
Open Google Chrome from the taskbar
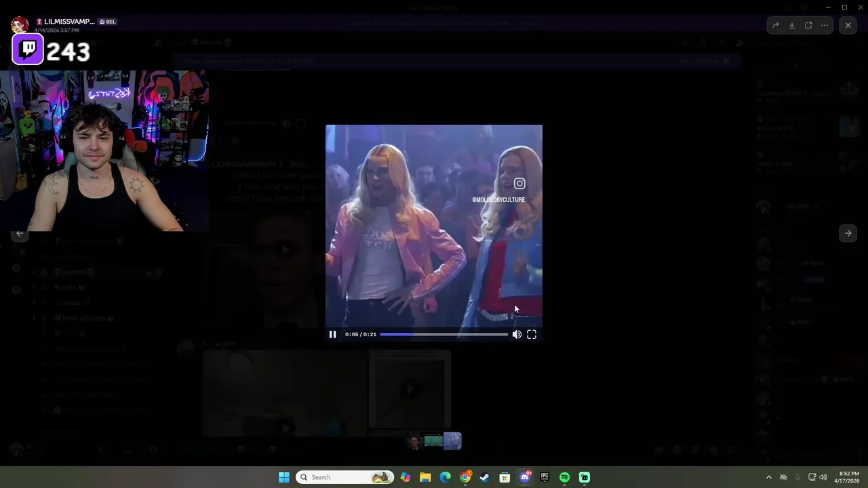point(465,477)
